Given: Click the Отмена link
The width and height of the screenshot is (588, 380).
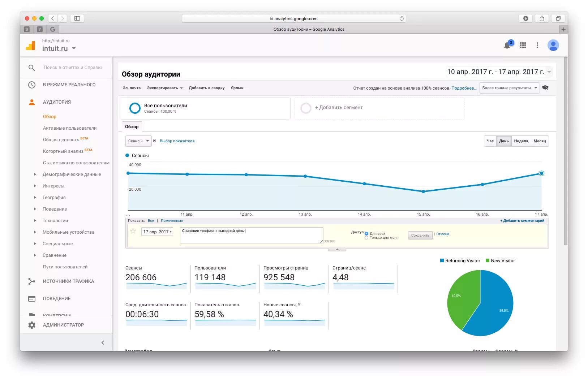Looking at the screenshot, I should click(442, 234).
